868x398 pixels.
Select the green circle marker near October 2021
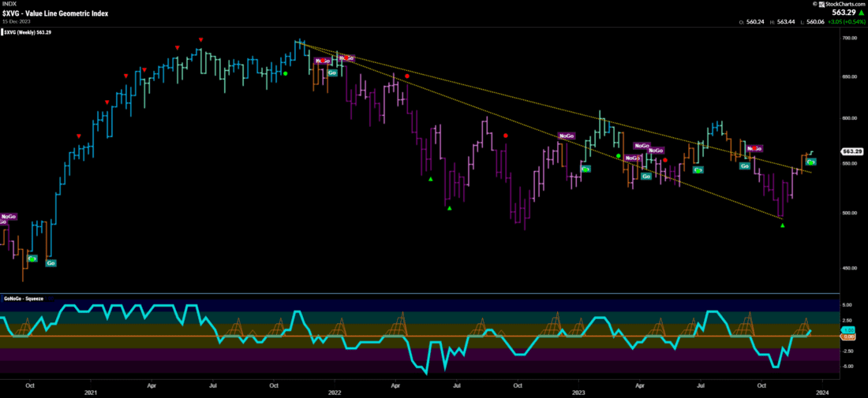(x=285, y=73)
